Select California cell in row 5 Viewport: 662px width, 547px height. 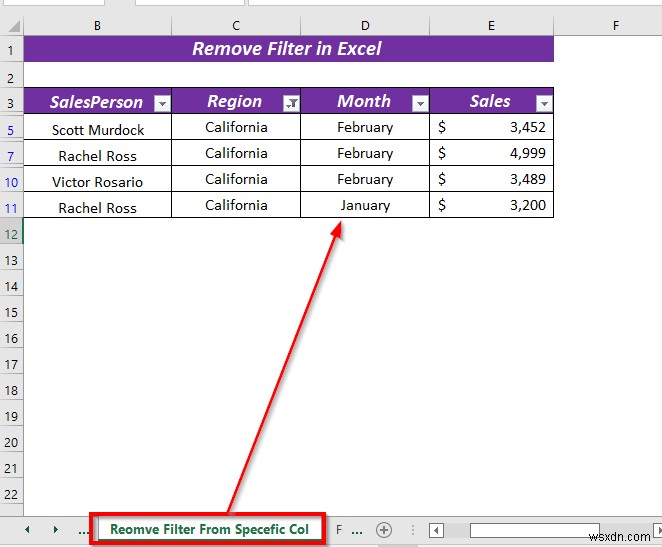point(236,127)
